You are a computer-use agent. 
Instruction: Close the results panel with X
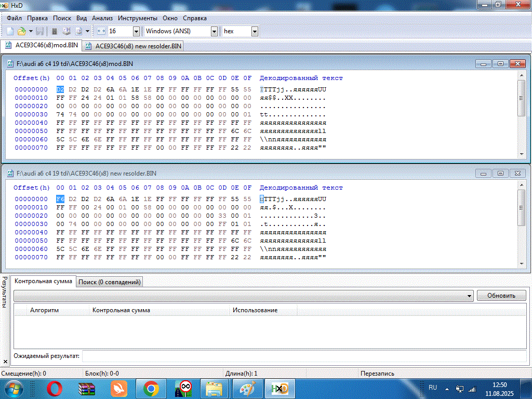[5, 362]
